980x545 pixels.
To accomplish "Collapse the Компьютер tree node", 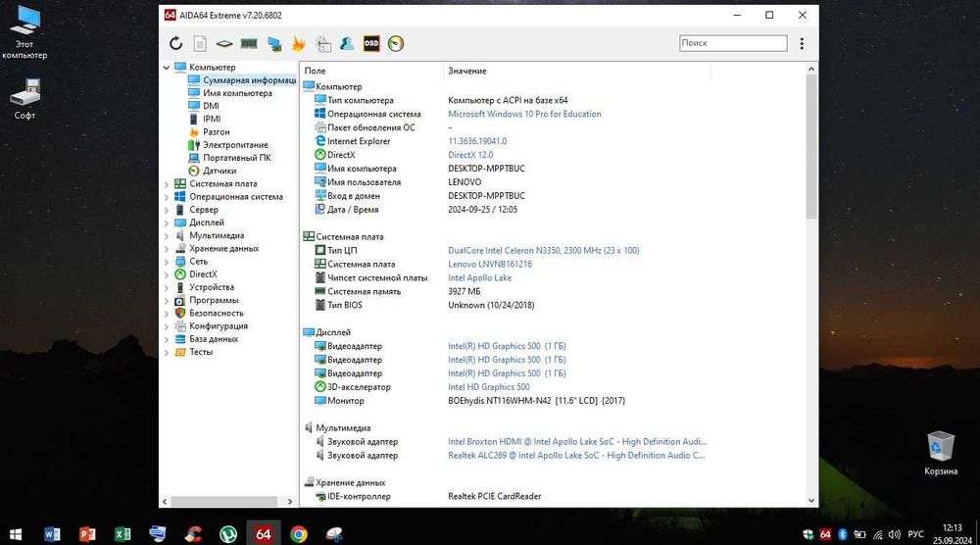I will (167, 67).
